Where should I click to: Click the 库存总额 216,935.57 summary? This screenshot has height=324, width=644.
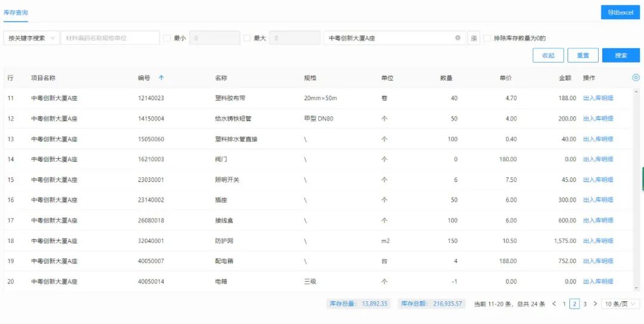click(432, 304)
